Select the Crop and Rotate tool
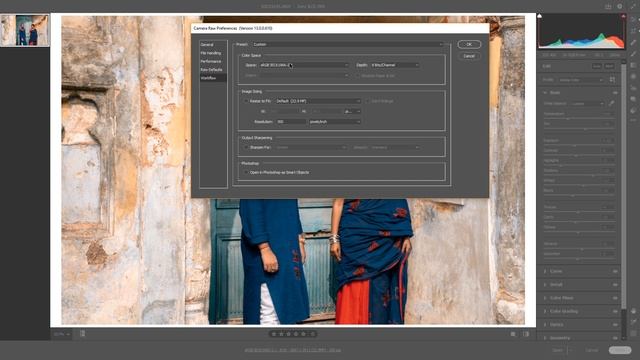The width and height of the screenshot is (640, 360). click(x=633, y=31)
